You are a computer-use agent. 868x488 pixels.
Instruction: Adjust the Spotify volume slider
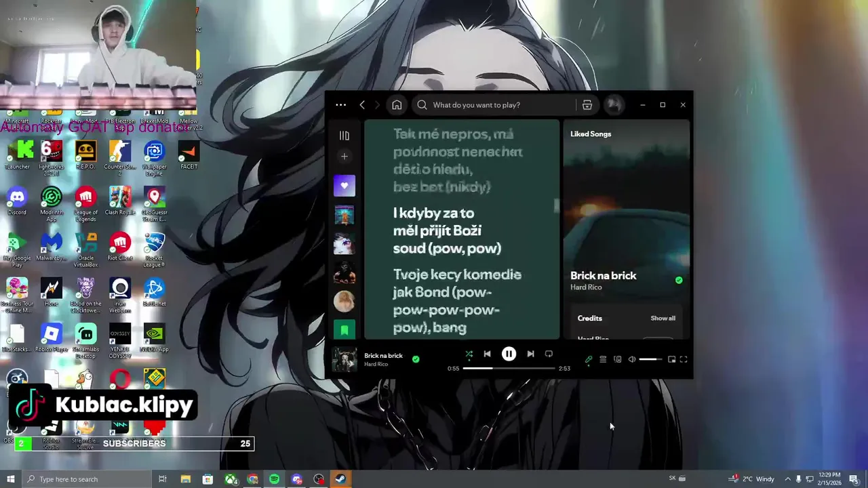coord(650,360)
